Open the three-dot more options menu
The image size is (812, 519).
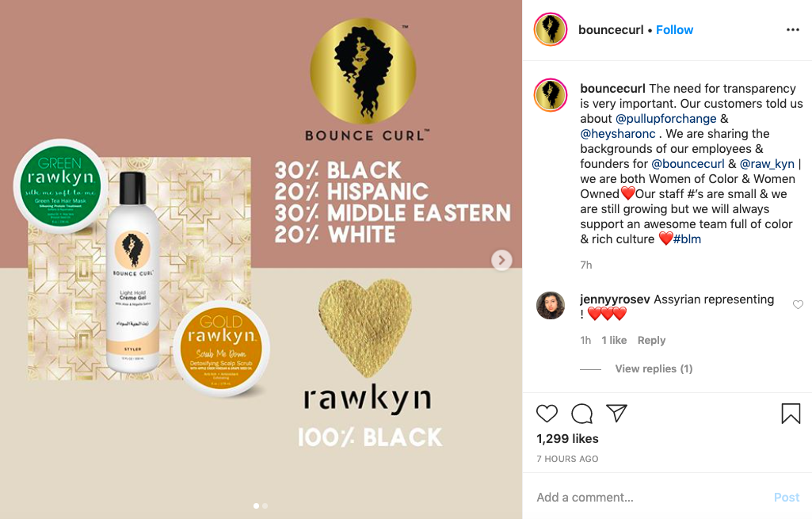(793, 30)
